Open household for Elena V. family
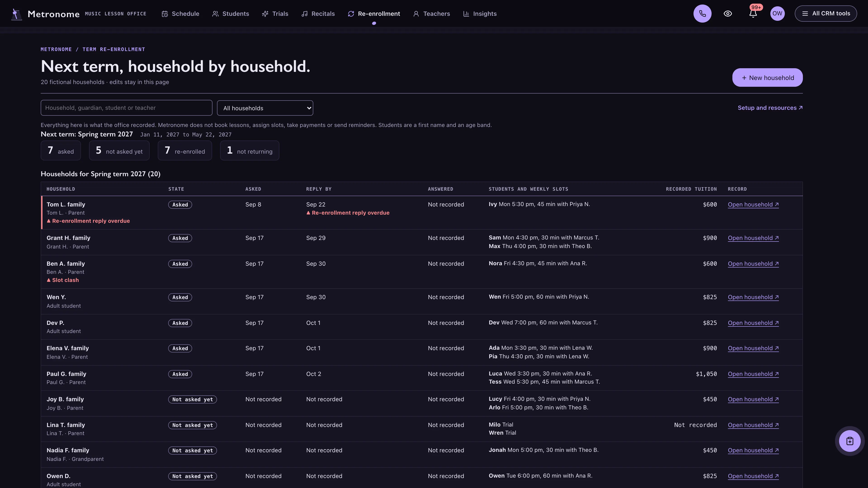 pyautogui.click(x=753, y=348)
